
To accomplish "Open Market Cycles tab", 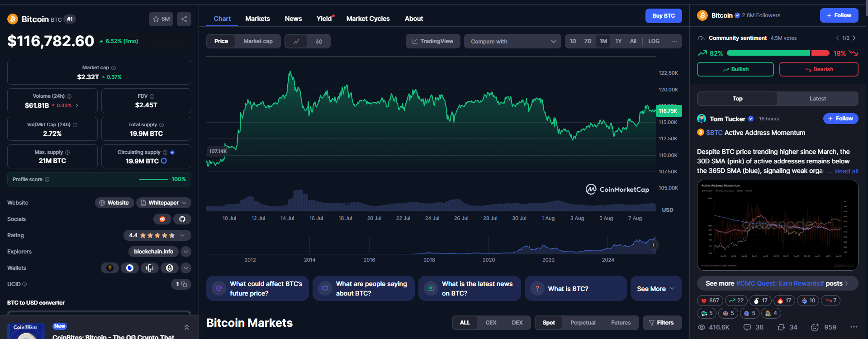I will tap(368, 19).
